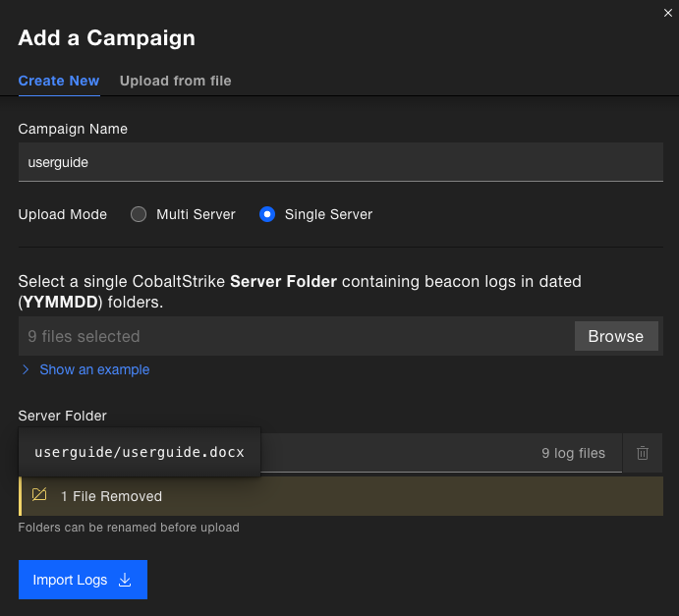This screenshot has height=616, width=679.
Task: Click the Server Folder name field
Action: 320,453
